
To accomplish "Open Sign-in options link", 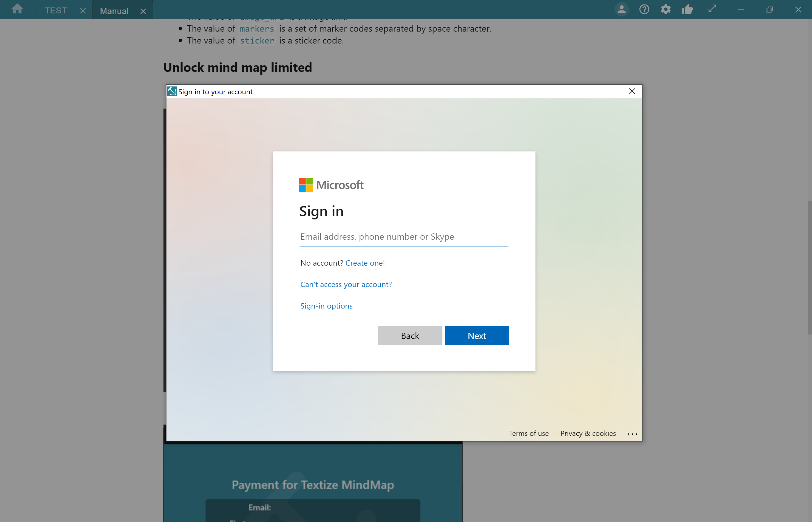I will pyautogui.click(x=326, y=306).
